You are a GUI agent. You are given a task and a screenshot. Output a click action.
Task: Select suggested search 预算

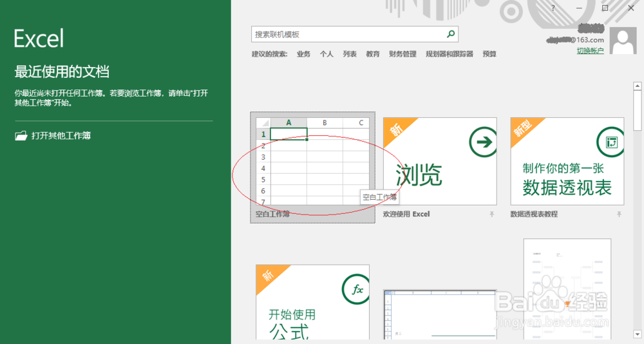coord(489,54)
